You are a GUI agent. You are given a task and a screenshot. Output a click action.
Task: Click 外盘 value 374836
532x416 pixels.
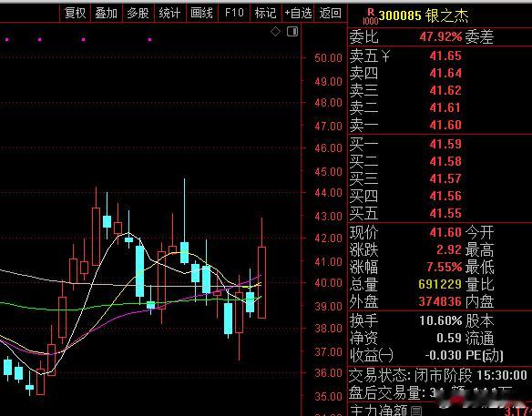pyautogui.click(x=440, y=301)
